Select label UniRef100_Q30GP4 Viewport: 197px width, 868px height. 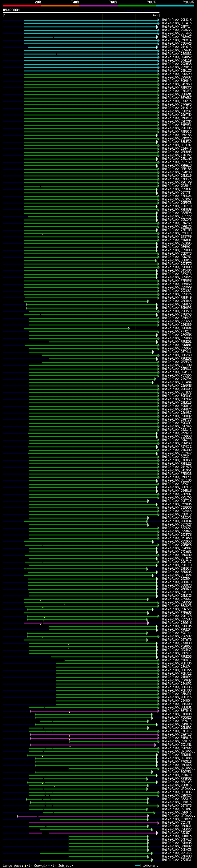177,667
